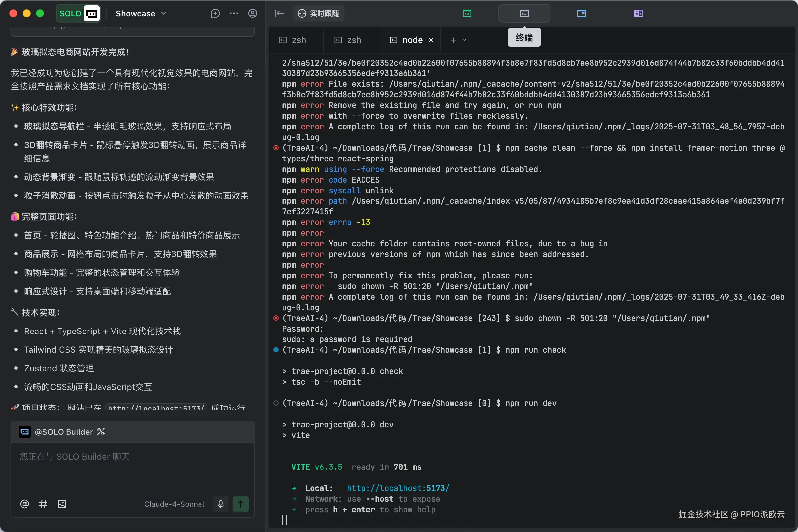This screenshot has height=532, width=798.
Task: Open the code editor view icon
Action: point(467,14)
